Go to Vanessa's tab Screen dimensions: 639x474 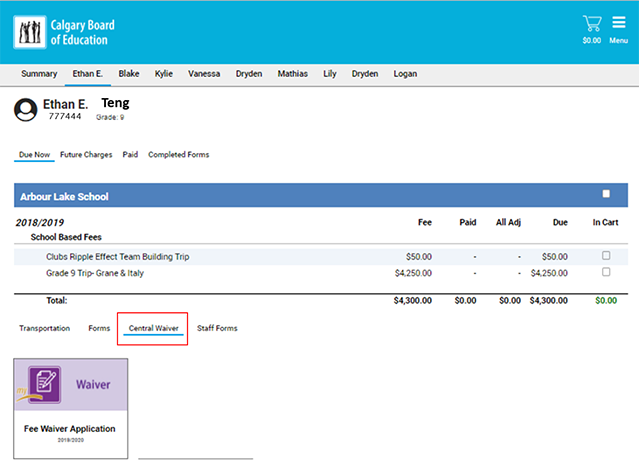pyautogui.click(x=204, y=74)
